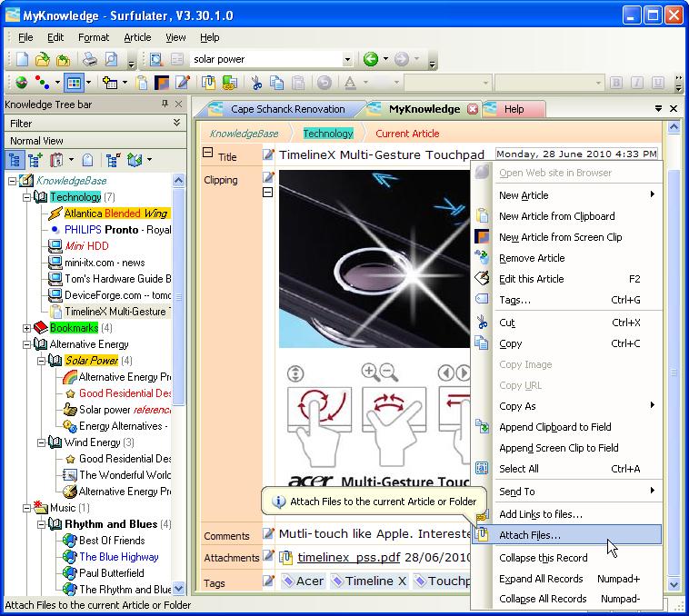Collapse the Clipping field minus box

click(267, 193)
